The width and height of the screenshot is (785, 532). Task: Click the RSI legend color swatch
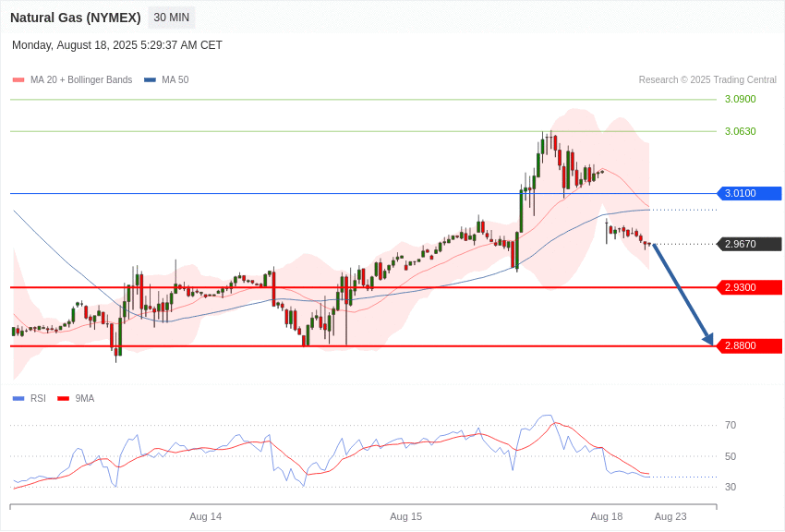(18, 398)
